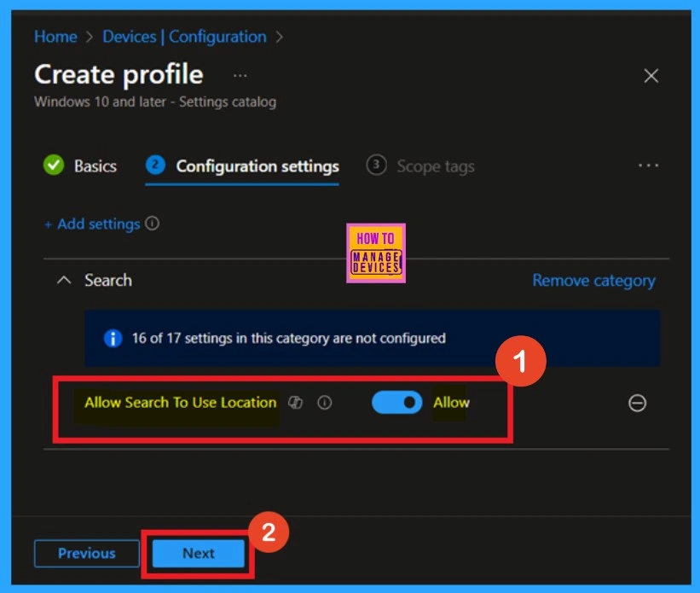This screenshot has width=700, height=593.
Task: Click the Remove category link
Action: click(593, 281)
